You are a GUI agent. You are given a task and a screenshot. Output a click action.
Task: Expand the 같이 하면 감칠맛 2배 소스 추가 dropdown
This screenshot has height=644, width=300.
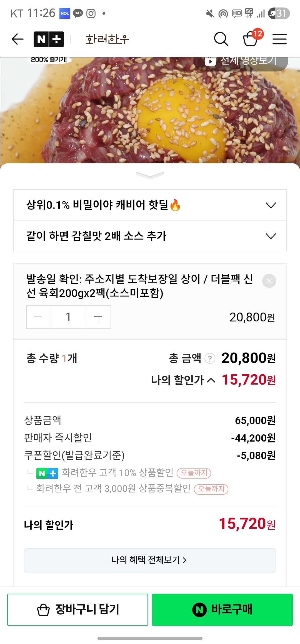click(x=150, y=236)
